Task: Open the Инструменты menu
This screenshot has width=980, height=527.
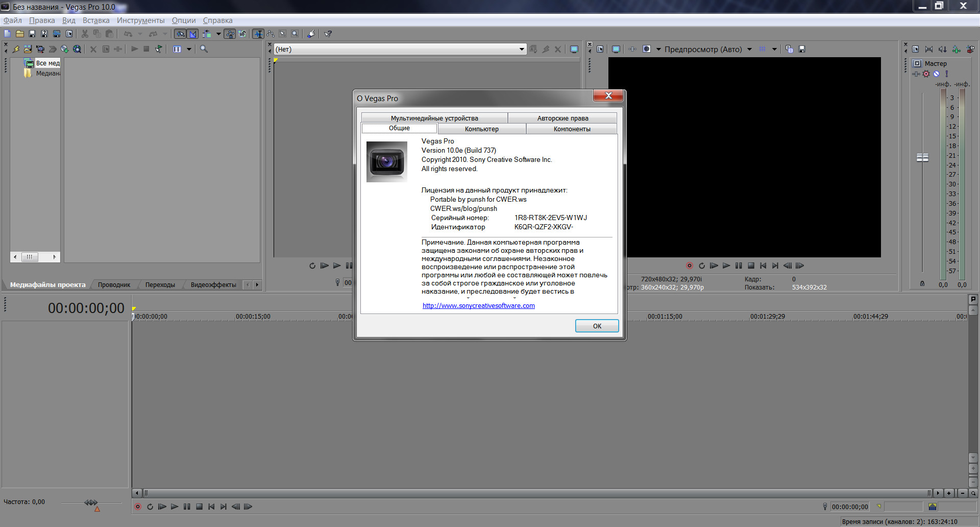Action: 140,20
